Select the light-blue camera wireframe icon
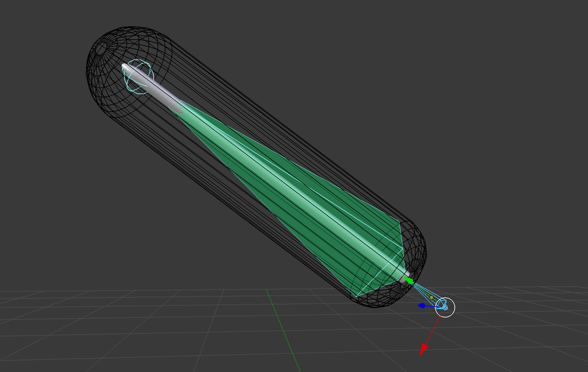Image resolution: width=588 pixels, height=372 pixels. 443,305
